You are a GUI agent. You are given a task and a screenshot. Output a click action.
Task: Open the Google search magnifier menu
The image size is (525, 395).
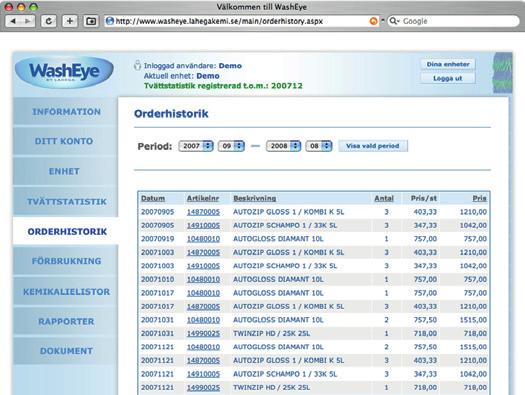click(x=395, y=21)
